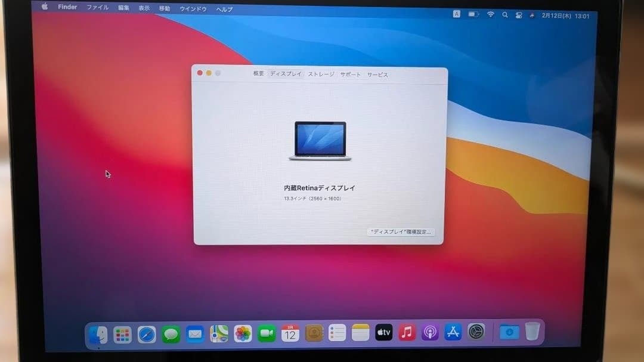644x362 pixels.
Task: Open the Mail app in the Dock
Action: [x=194, y=334]
